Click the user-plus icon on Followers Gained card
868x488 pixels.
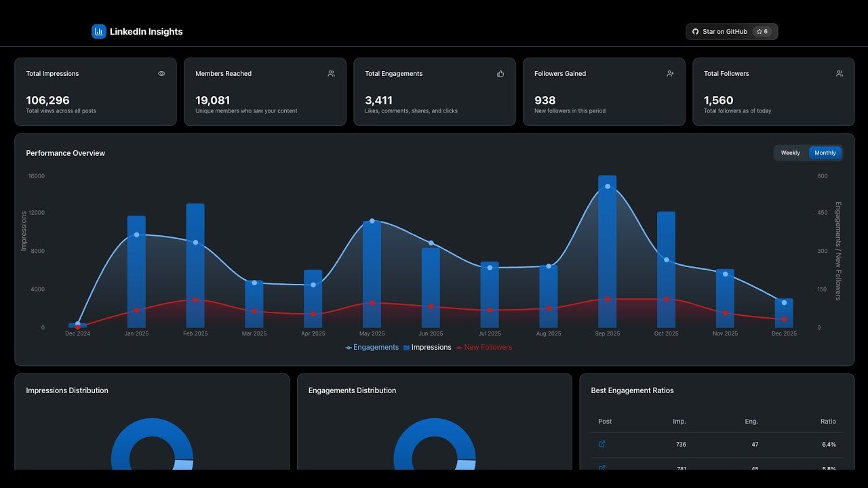point(670,73)
